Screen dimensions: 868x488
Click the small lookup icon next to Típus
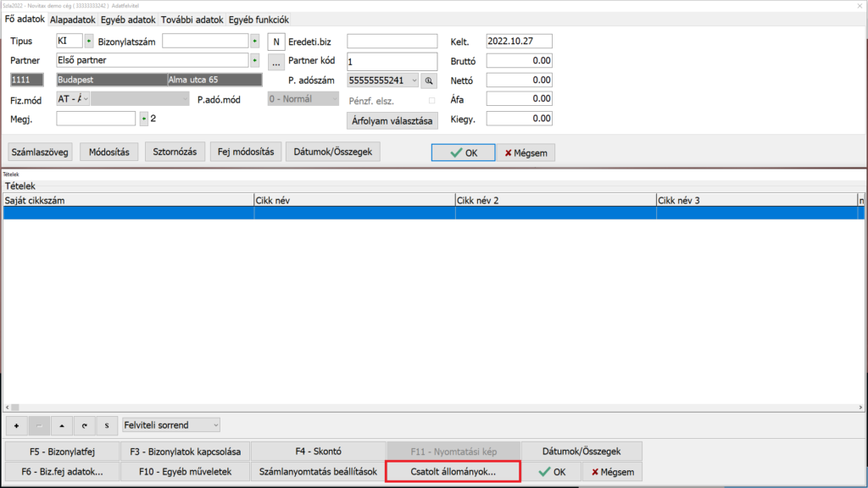tap(88, 41)
